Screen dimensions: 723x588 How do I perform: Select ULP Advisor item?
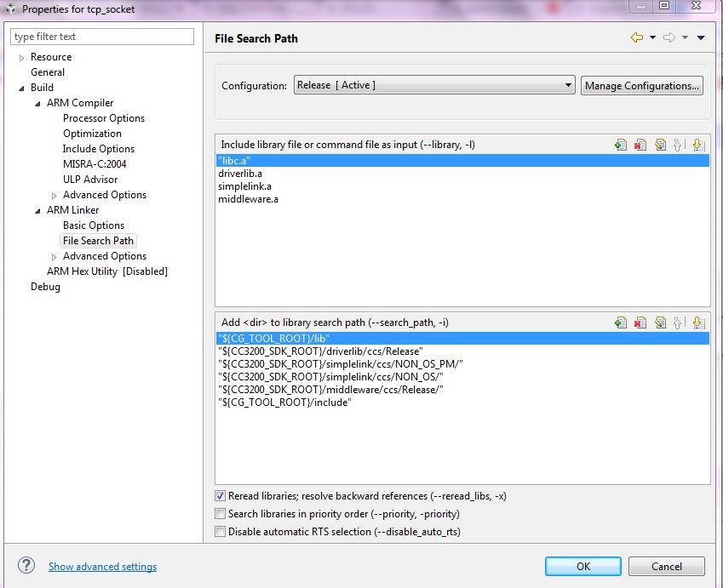point(90,180)
